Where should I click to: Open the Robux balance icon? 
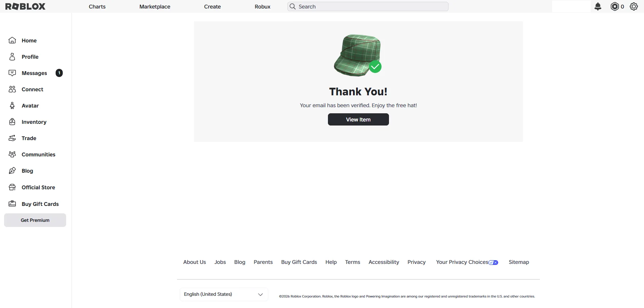(x=614, y=6)
